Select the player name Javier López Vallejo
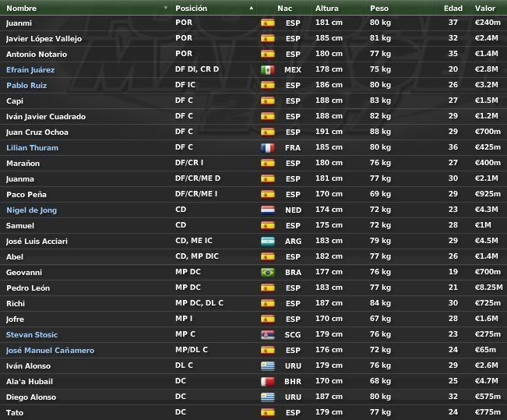The height and width of the screenshot is (420, 507). pyautogui.click(x=44, y=39)
